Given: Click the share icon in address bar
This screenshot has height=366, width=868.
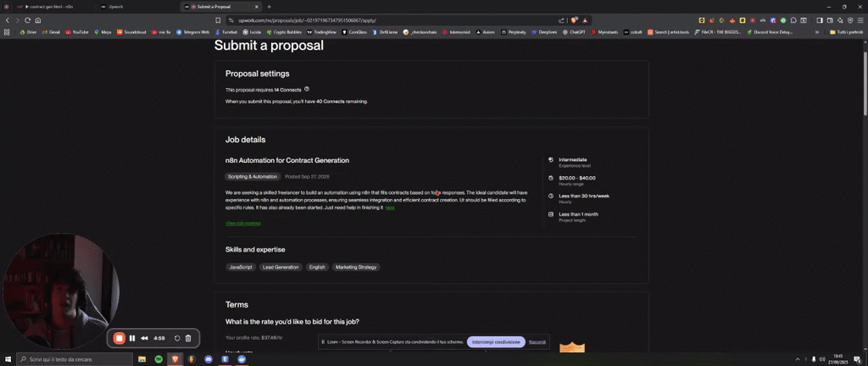Looking at the screenshot, I should point(562,20).
